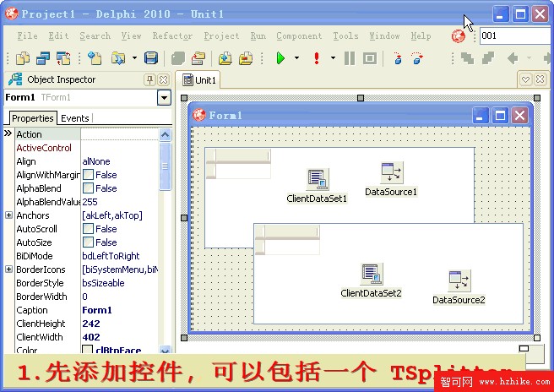Toggle the AutoSize checkbox
Image resolution: width=554 pixels, height=392 pixels.
coord(88,242)
